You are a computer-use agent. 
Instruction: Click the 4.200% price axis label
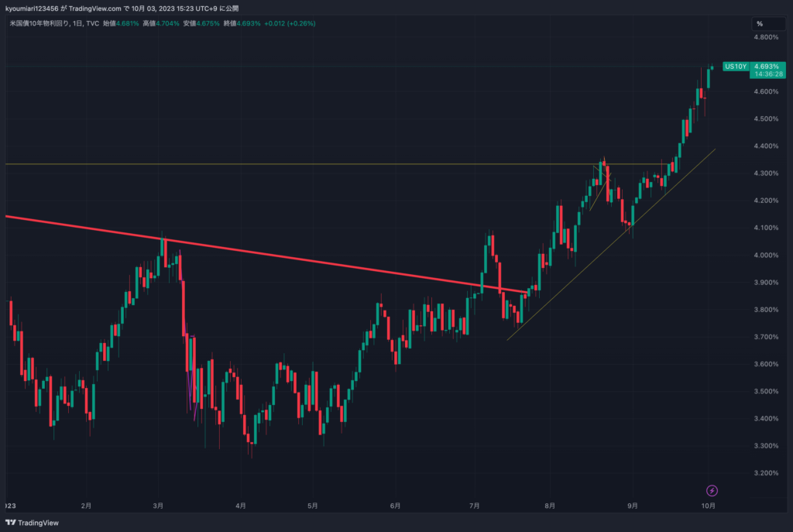pos(766,201)
